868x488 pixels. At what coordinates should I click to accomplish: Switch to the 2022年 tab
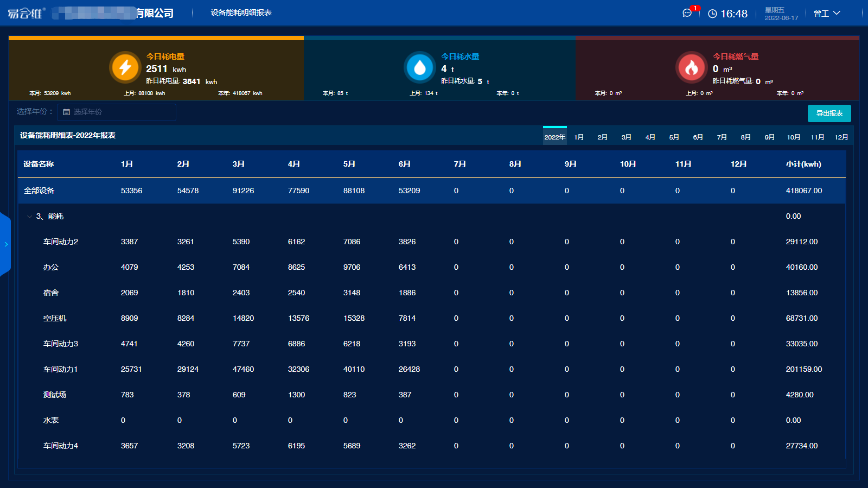[554, 137]
